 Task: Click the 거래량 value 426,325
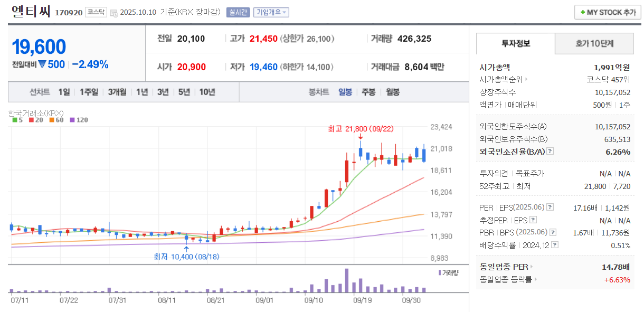tap(414, 39)
